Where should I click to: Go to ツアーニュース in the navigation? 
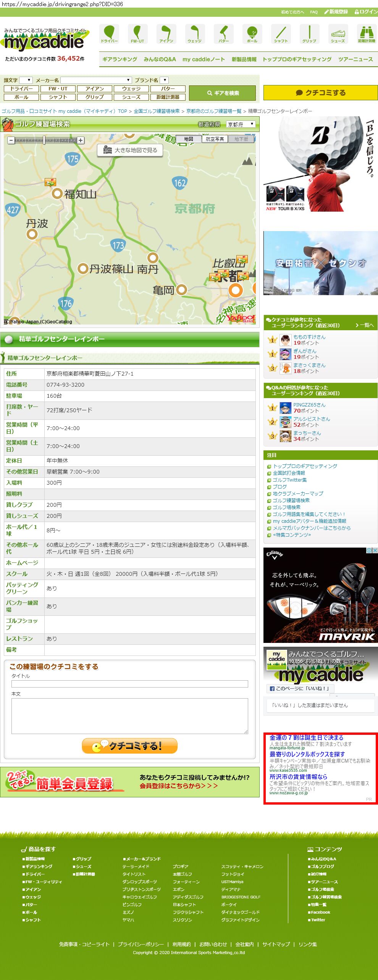355,59
